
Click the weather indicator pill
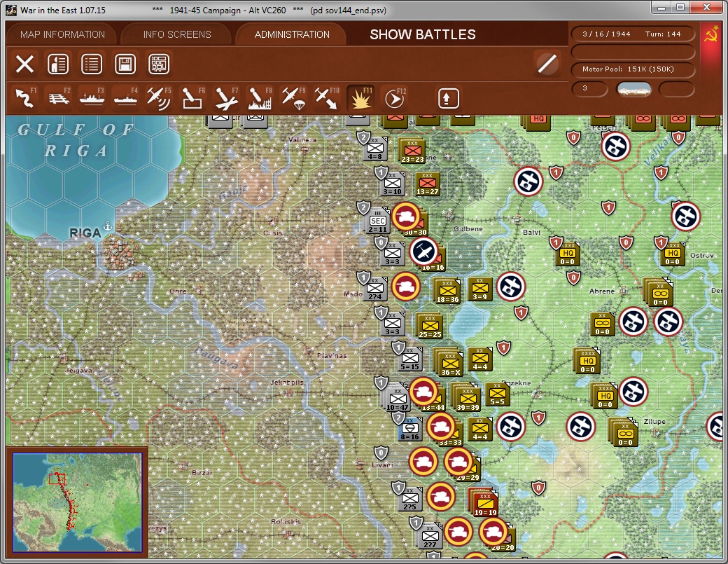pos(633,89)
